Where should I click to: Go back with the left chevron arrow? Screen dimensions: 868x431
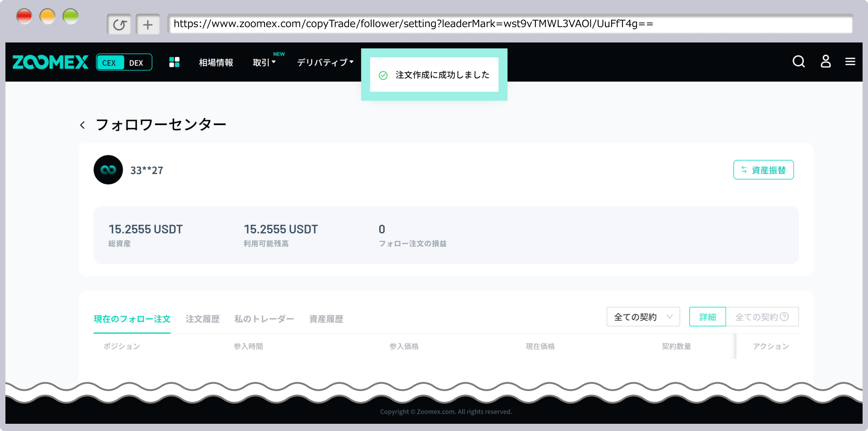click(82, 125)
